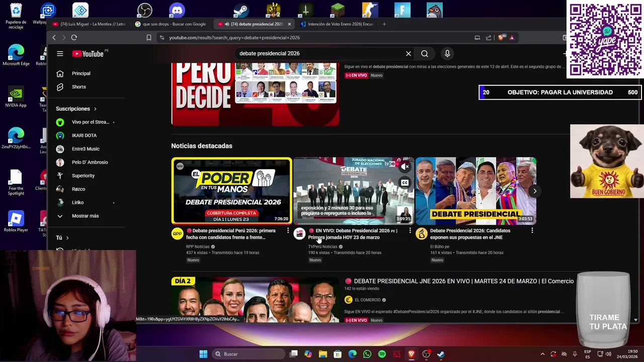Open WhatsApp from the taskbar

(x=367, y=354)
